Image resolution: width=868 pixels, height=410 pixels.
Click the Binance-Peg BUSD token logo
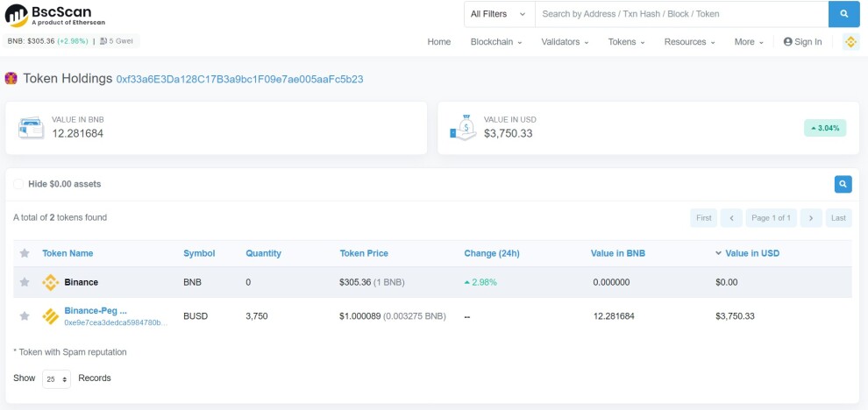tap(50, 316)
